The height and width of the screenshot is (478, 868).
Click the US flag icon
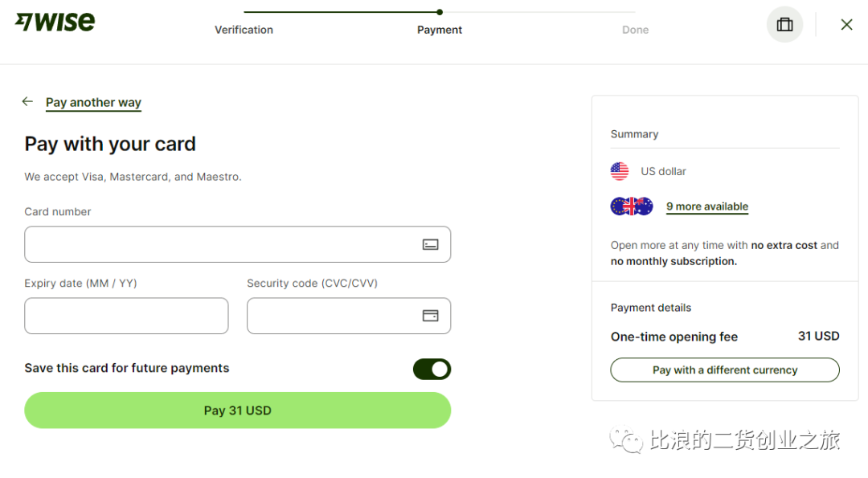click(x=620, y=171)
